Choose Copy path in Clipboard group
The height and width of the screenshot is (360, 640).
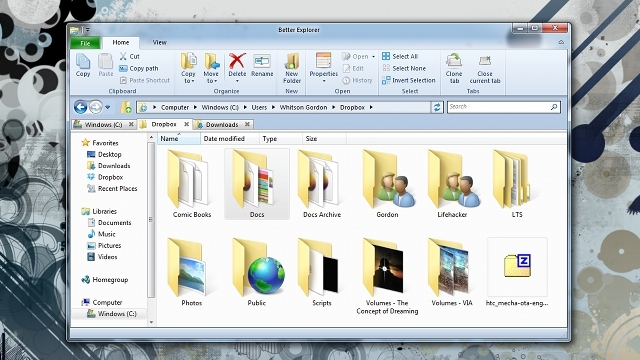tap(139, 69)
